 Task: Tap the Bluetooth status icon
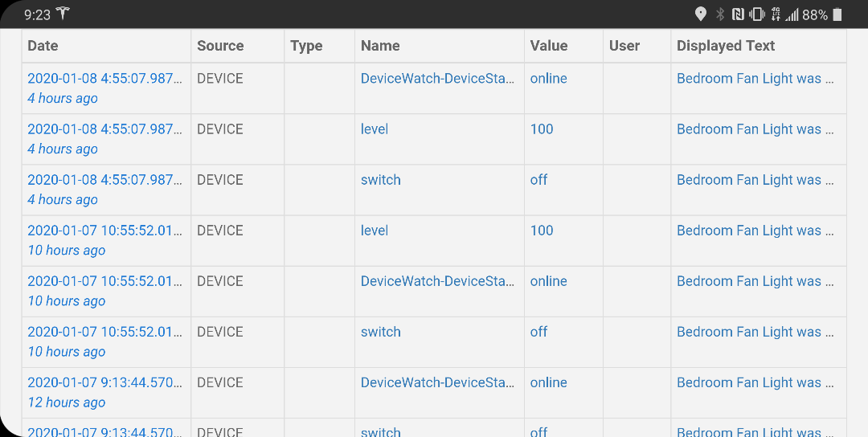pyautogui.click(x=719, y=14)
